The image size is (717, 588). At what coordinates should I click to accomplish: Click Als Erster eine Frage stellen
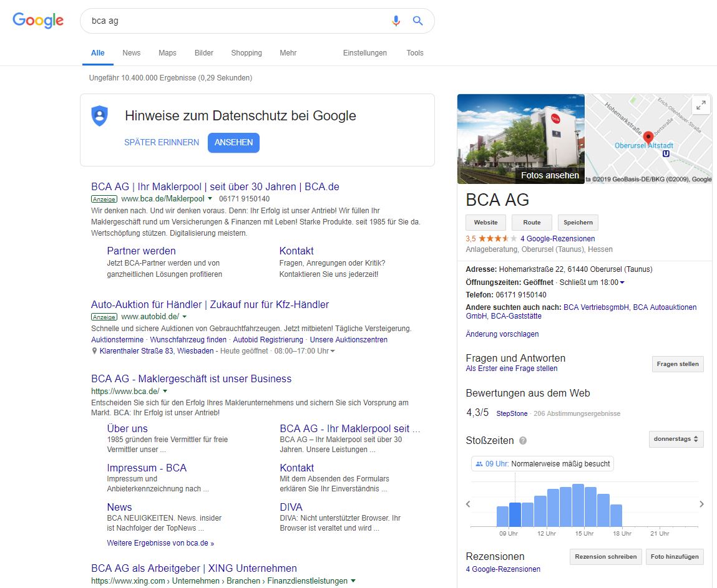pos(511,369)
